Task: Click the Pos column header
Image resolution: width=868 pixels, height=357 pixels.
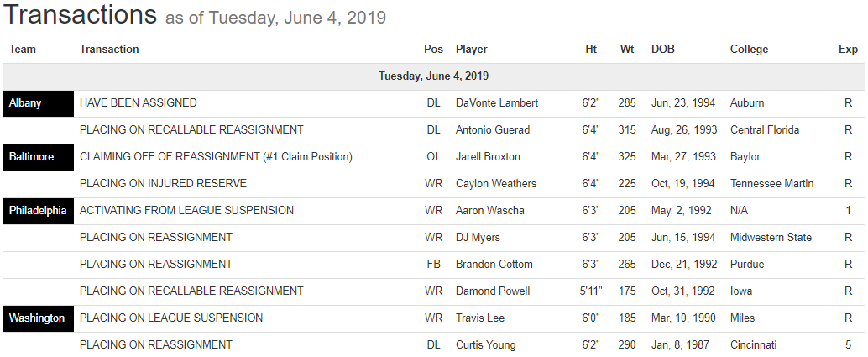Action: [x=433, y=50]
